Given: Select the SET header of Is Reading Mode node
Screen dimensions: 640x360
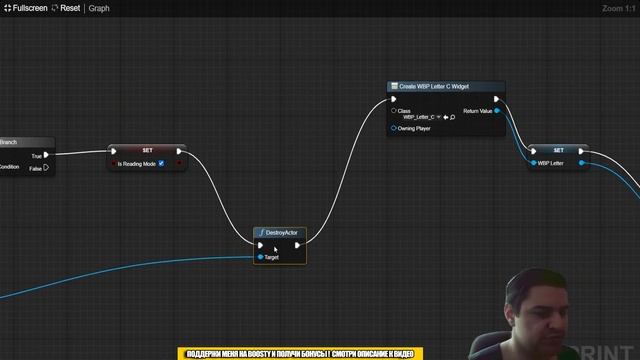Looking at the screenshot, I should pyautogui.click(x=147, y=150).
